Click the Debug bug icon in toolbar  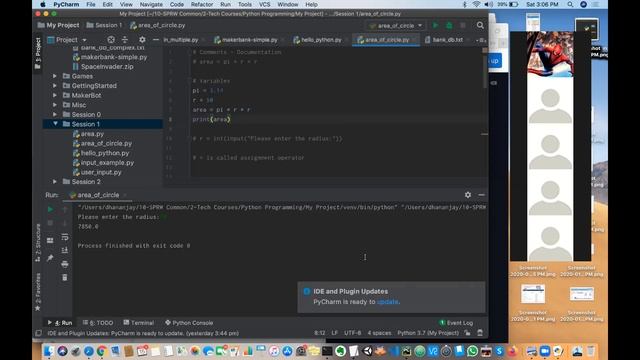449,25
